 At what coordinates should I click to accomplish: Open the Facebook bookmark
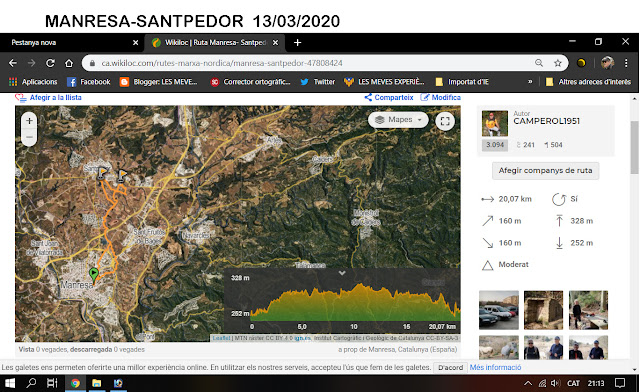coord(89,82)
